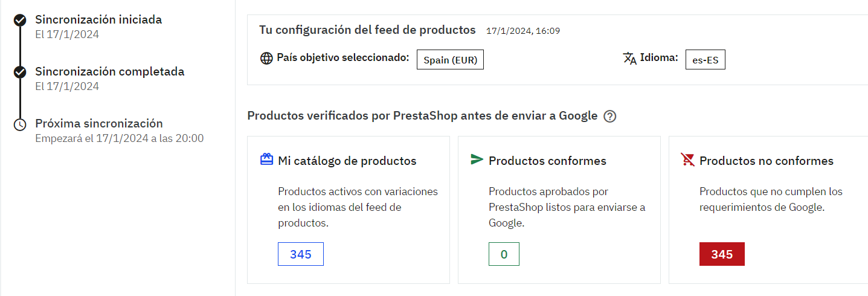Click the Mi catálogo de productos icon
The image size is (868, 296).
(x=266, y=159)
